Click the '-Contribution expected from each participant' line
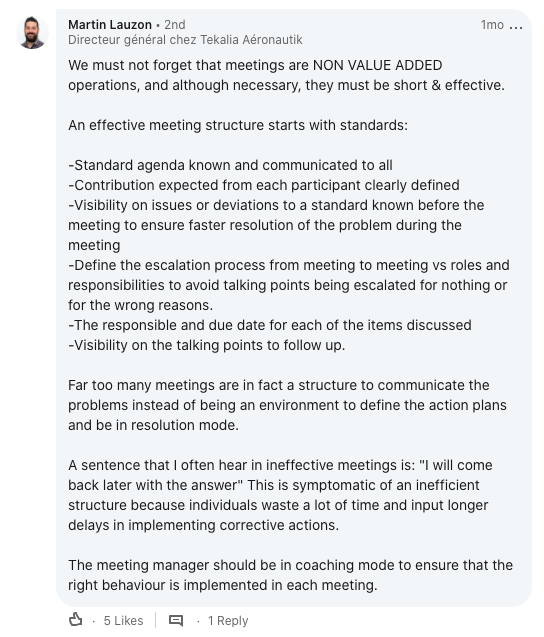544x637 pixels. click(264, 185)
